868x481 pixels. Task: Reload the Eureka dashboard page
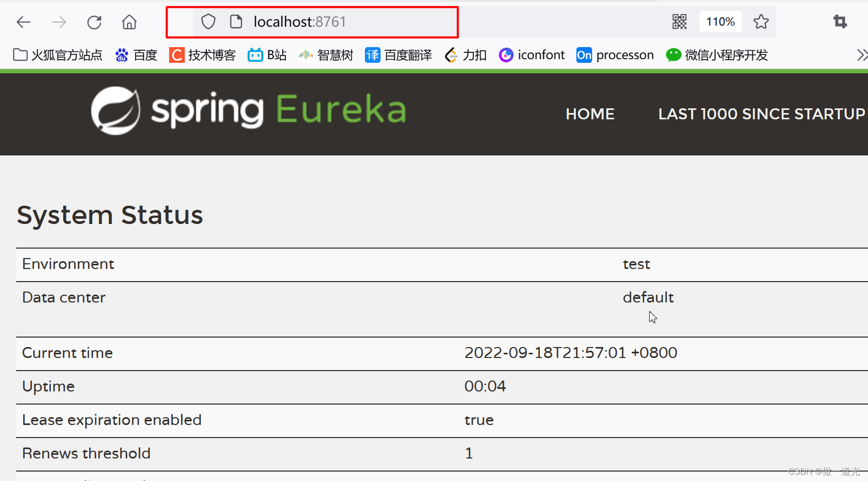coord(94,21)
